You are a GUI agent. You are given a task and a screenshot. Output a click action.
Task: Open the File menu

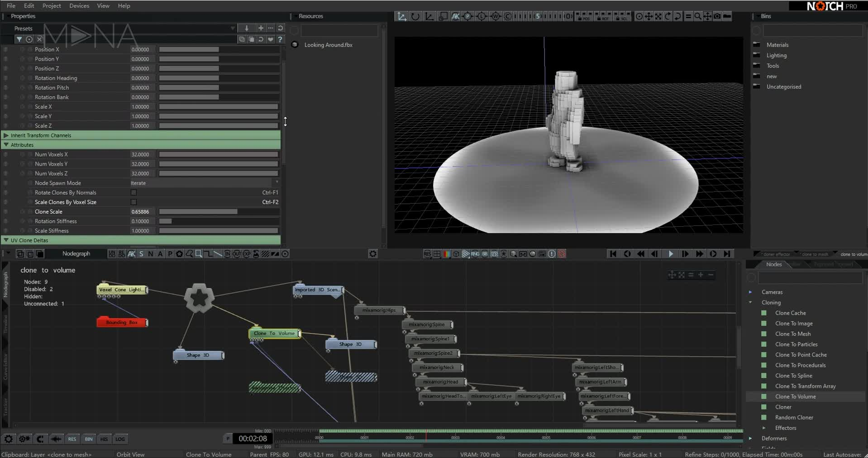[11, 5]
